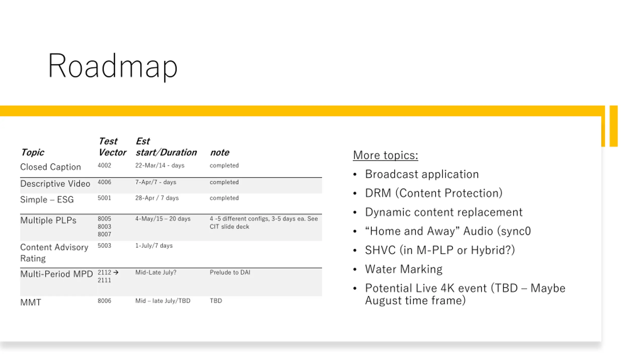Click the MMT topic cell
Image resolution: width=644 pixels, height=362 pixels.
click(30, 302)
